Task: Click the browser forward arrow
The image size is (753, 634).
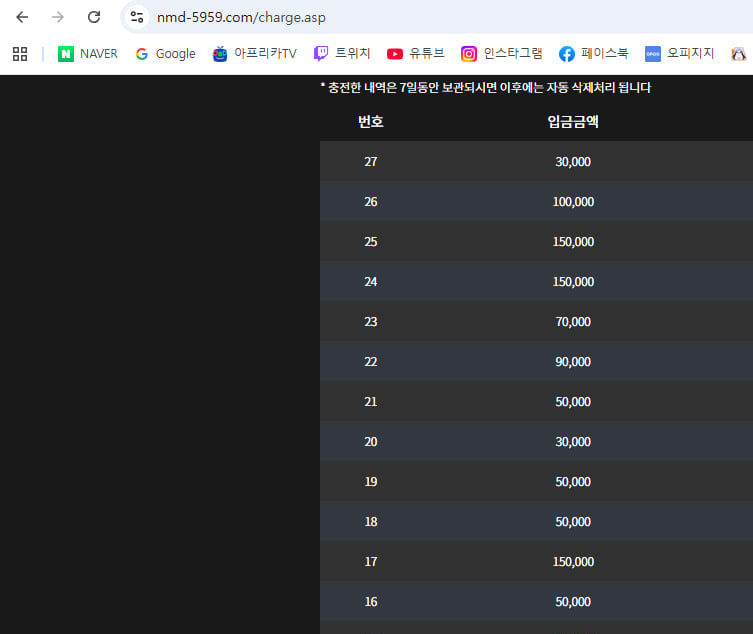Action: pos(58,17)
